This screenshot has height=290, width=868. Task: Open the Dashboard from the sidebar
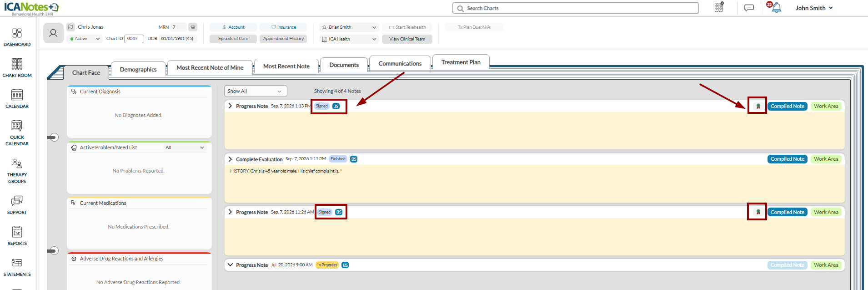coord(17,37)
